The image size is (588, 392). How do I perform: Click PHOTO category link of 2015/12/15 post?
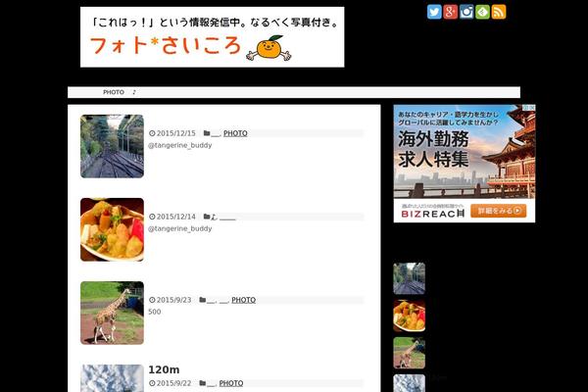pos(235,133)
